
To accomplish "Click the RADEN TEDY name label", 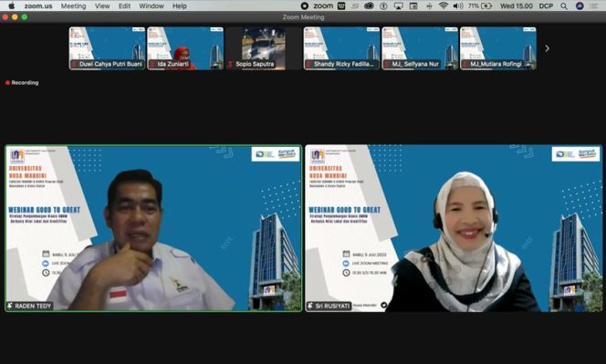I will tap(33, 306).
